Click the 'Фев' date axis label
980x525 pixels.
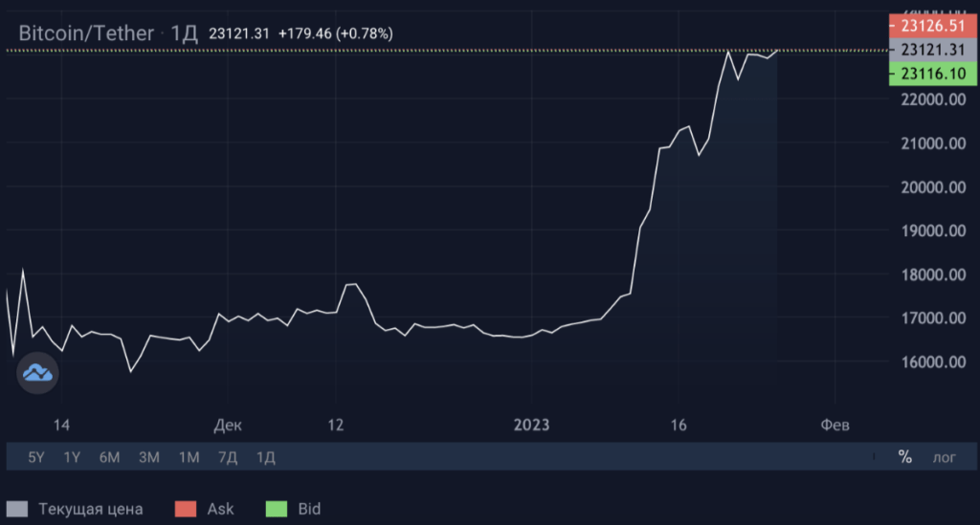click(835, 426)
